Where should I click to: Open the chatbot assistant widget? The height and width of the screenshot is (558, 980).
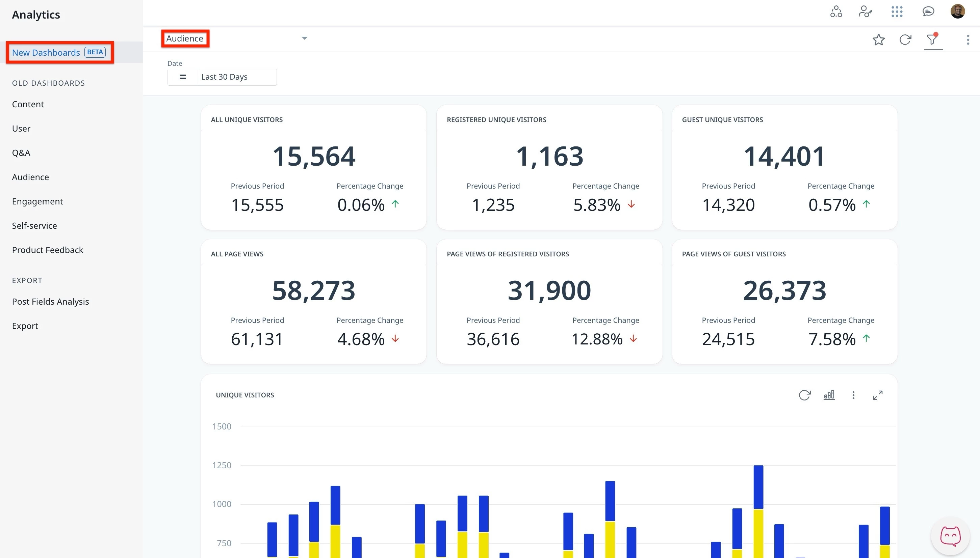click(x=950, y=535)
